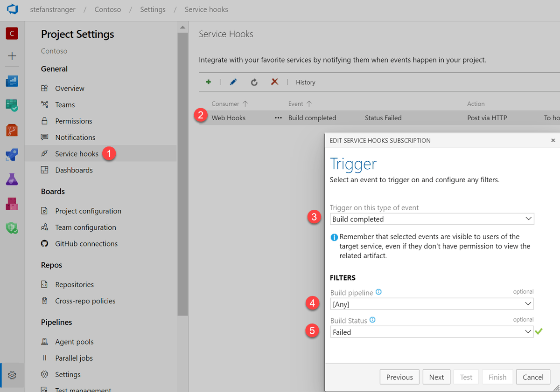Open Artifacts icon in left rail
Screen dimensions: 560x392
point(12,204)
